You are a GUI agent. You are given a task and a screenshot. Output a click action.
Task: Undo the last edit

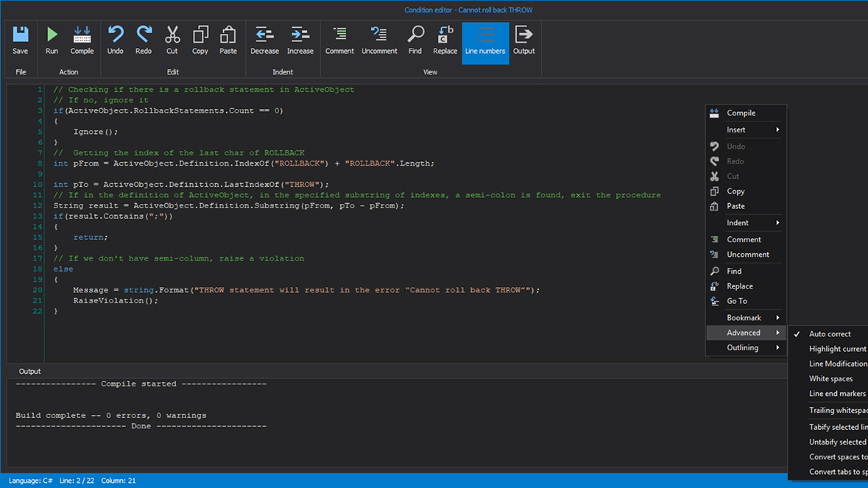pos(115,40)
